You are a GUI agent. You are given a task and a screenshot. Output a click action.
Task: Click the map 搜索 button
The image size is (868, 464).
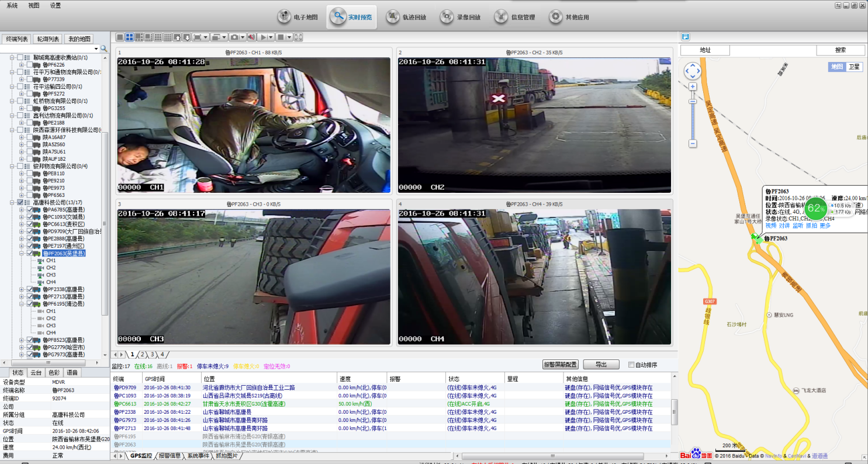pyautogui.click(x=841, y=50)
